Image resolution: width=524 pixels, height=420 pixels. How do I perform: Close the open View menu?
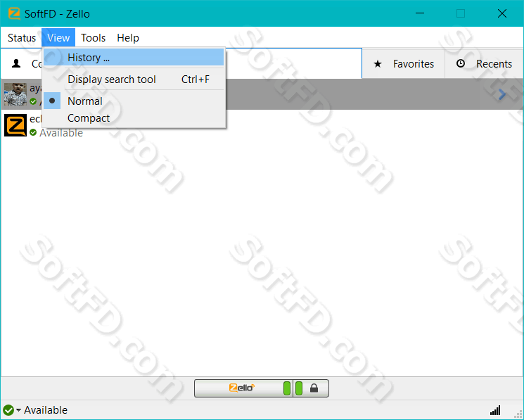pyautogui.click(x=58, y=38)
